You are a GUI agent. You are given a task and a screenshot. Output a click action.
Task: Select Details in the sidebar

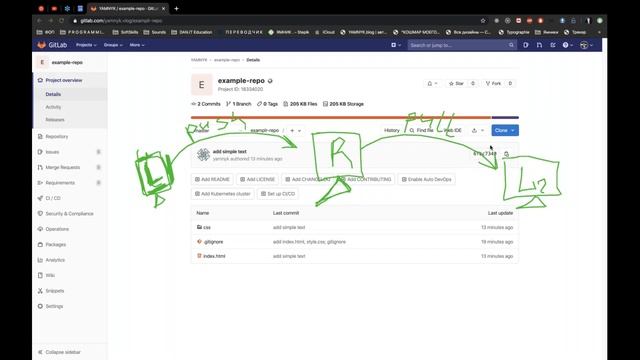[x=53, y=94]
